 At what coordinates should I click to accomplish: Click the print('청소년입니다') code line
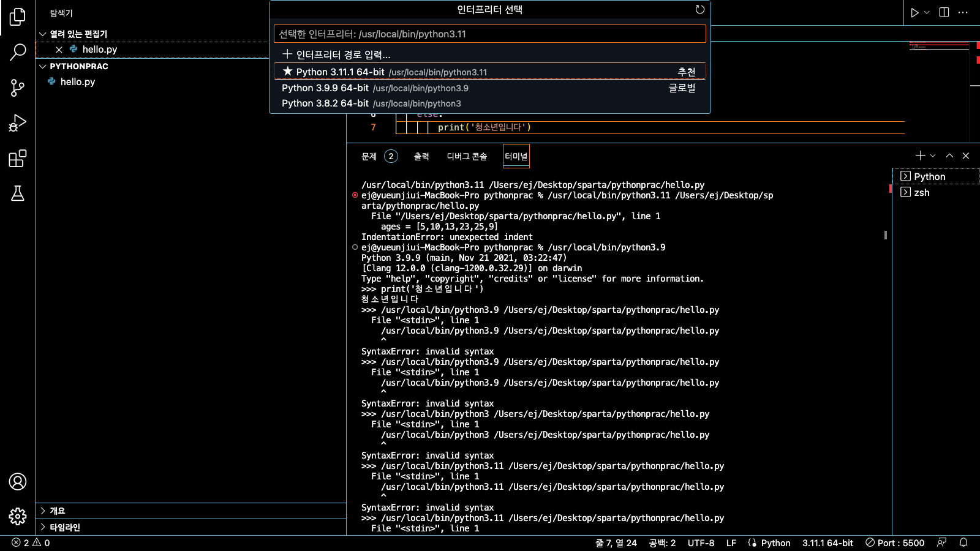pos(484,127)
